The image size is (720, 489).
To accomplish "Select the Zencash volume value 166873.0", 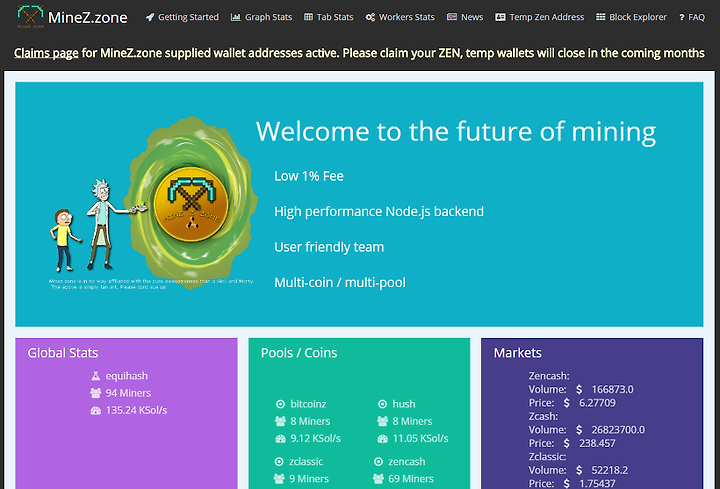I will coord(612,389).
